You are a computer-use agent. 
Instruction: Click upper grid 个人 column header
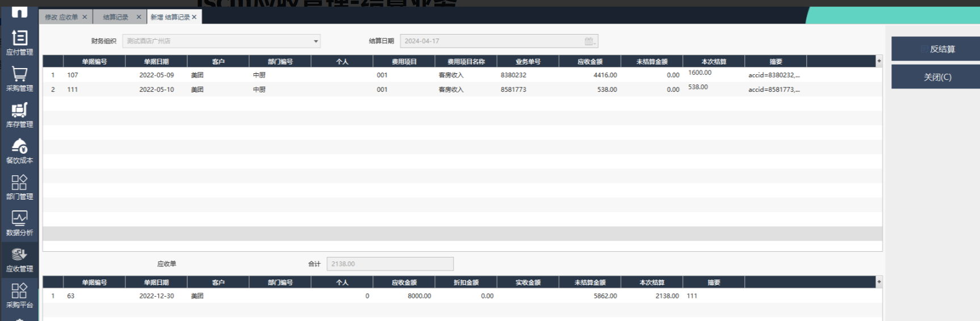(342, 61)
